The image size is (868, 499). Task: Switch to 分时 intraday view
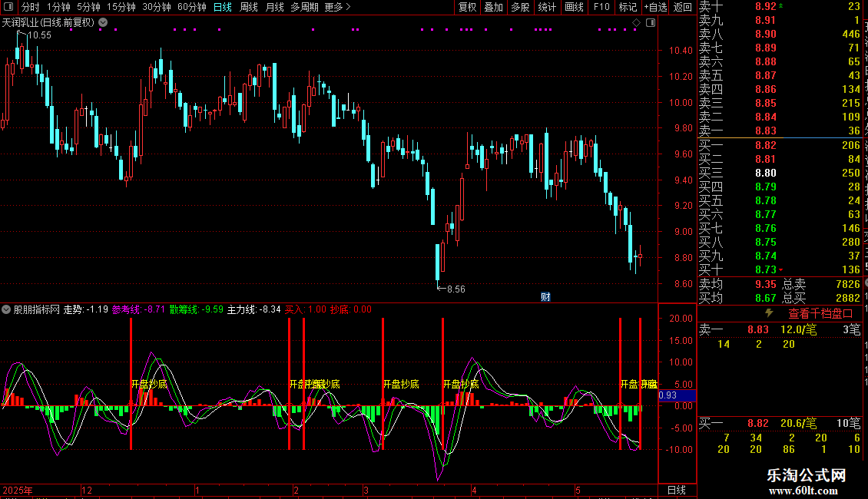point(31,7)
